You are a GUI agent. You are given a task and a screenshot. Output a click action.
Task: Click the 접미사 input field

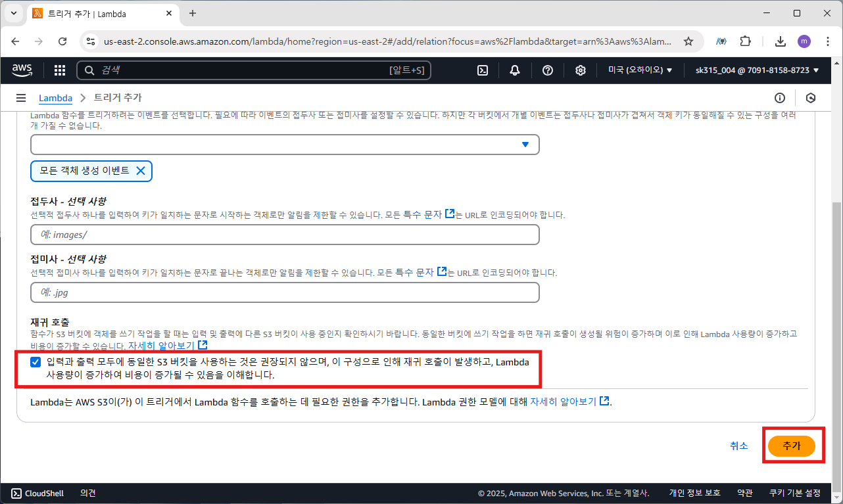click(285, 292)
